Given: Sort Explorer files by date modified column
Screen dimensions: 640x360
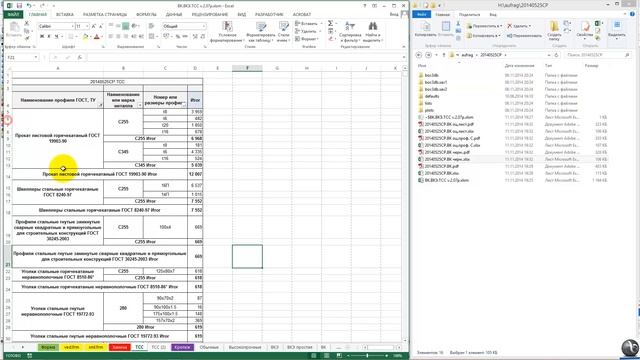Looking at the screenshot, I should (x=519, y=66).
